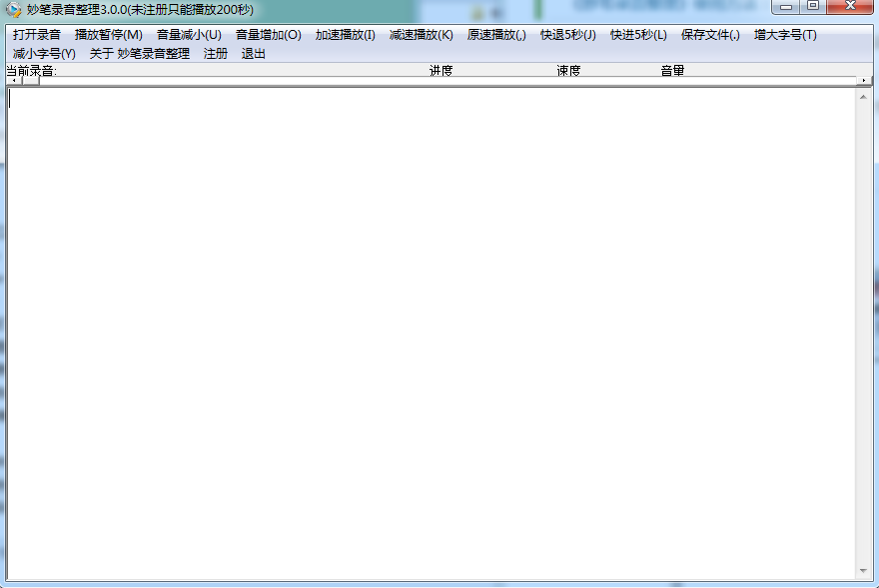Decrease volume with 音量减小(U)
879x588 pixels.
tap(189, 35)
